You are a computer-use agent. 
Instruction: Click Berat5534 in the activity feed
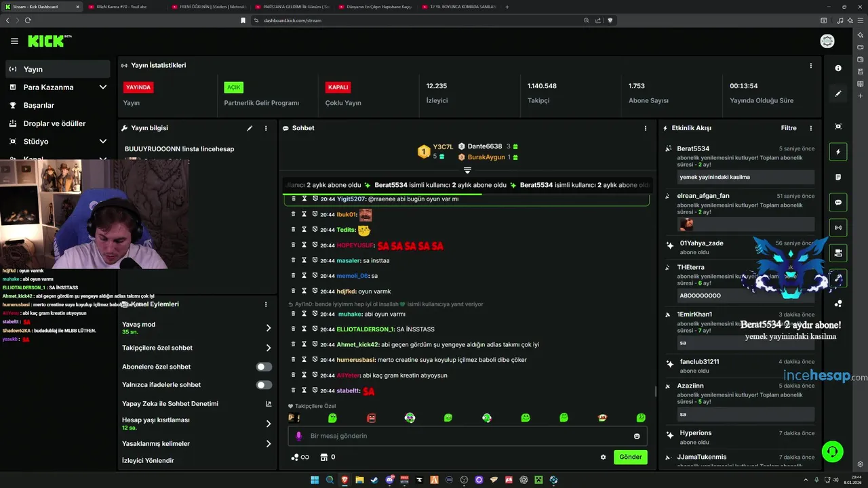point(693,148)
